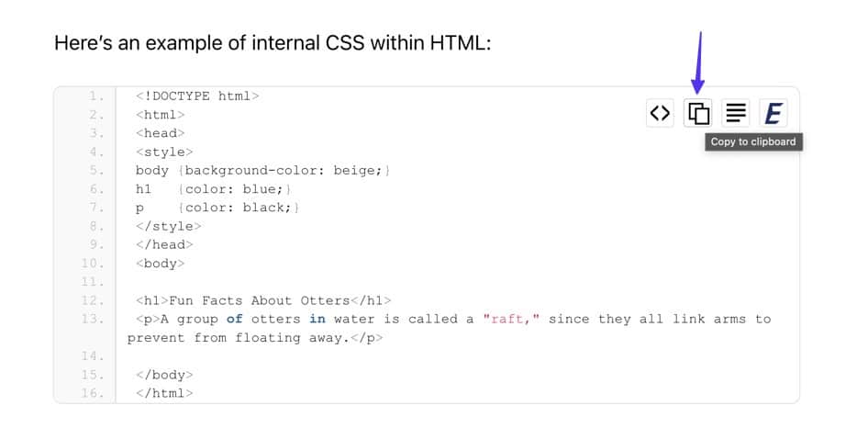Click the stacked lines icon in code toolbar
Image resolution: width=868 pixels, height=428 pixels.
[736, 113]
